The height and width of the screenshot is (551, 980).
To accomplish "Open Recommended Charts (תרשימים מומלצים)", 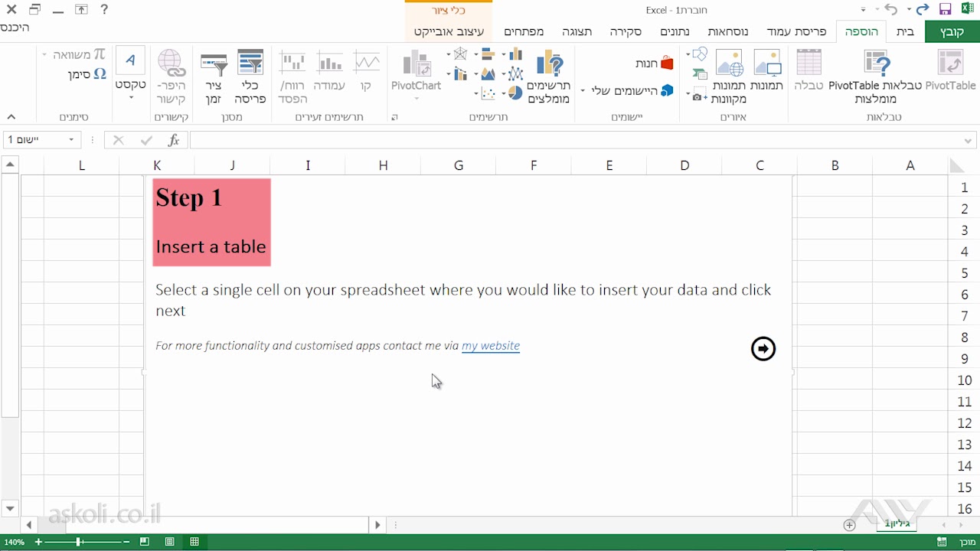I will tap(549, 77).
